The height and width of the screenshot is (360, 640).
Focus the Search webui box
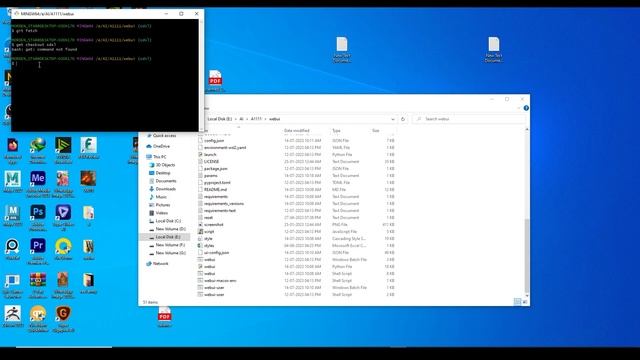469,119
